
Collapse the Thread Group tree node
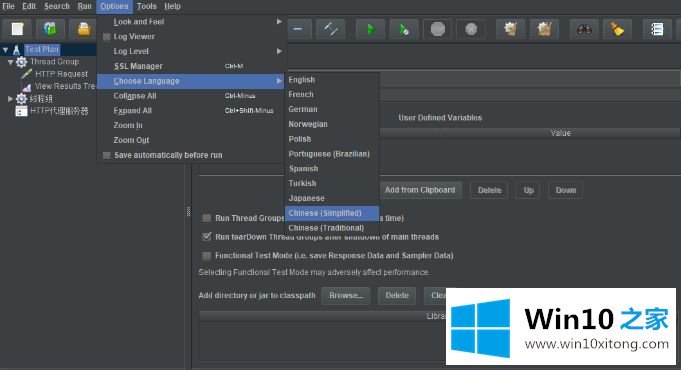coord(10,62)
